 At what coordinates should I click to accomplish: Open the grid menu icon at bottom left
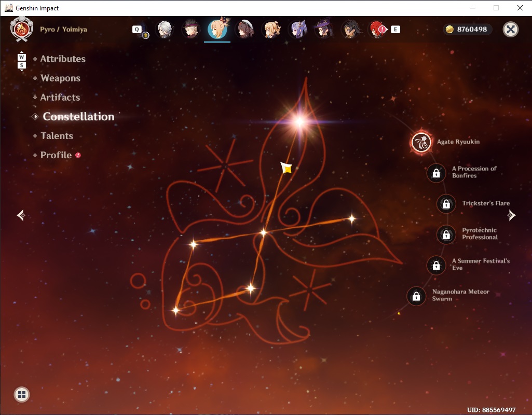(x=22, y=394)
